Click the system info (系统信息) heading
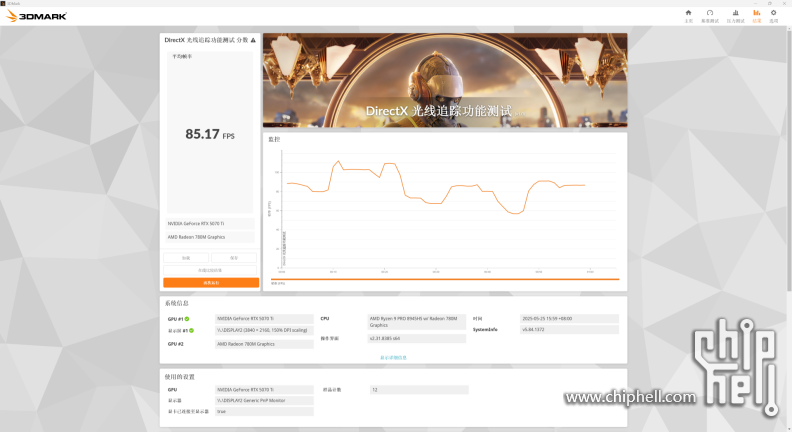 [176, 303]
